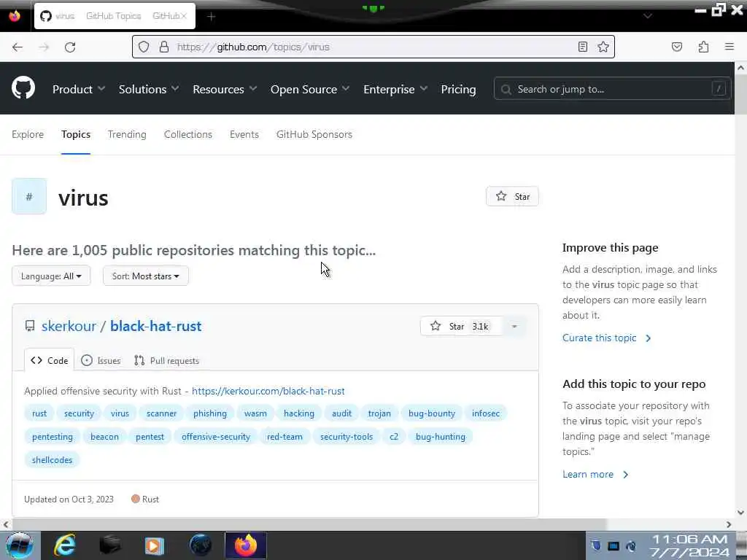Click the Firefox taskbar button
Image resolution: width=747 pixels, height=560 pixels.
(245, 545)
